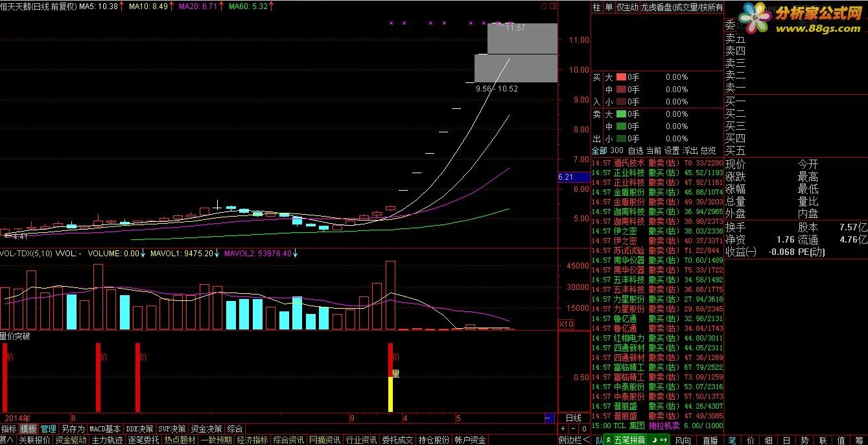Viewport: 868px width, 445px height.
Task: Click the 量价突破 indicator label
Action: pos(15,336)
